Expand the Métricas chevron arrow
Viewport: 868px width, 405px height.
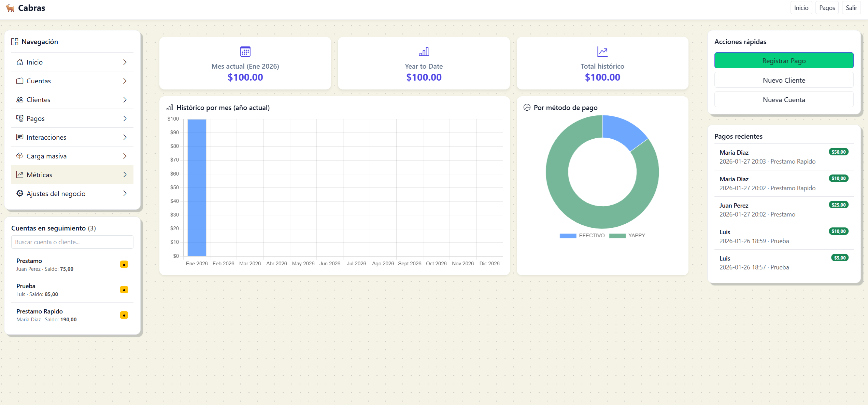[x=125, y=175]
